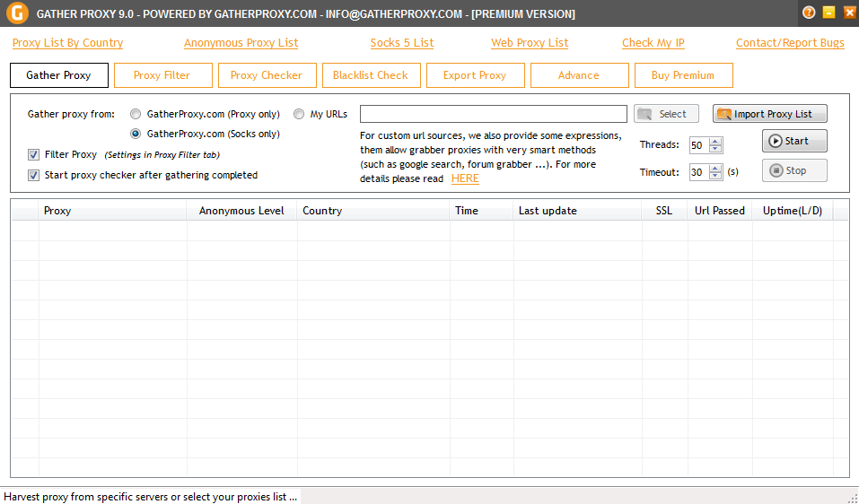Click the Timeout value field
Screen dimensions: 859x504
tap(699, 172)
